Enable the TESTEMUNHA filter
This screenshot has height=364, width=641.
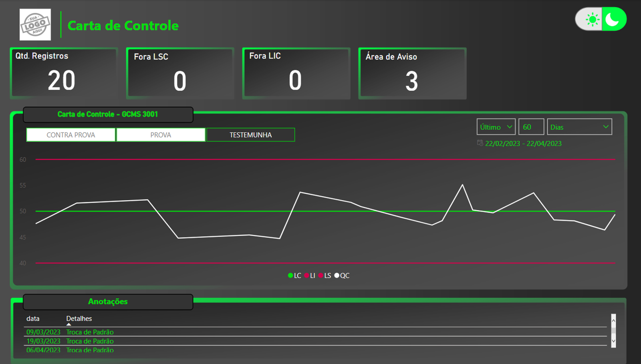point(250,135)
